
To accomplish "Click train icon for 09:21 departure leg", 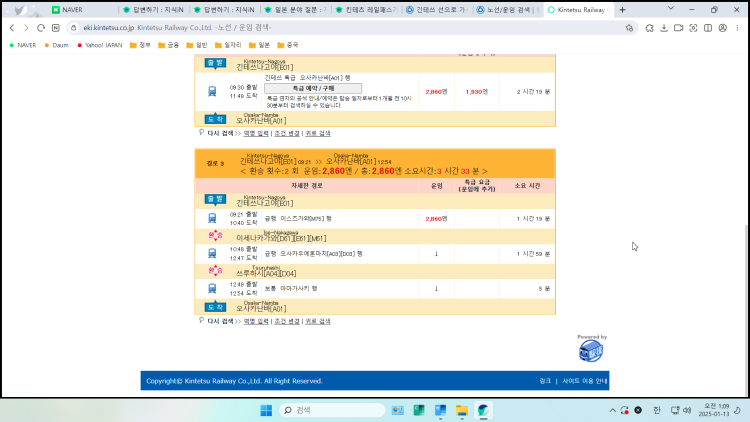I will coord(212,218).
